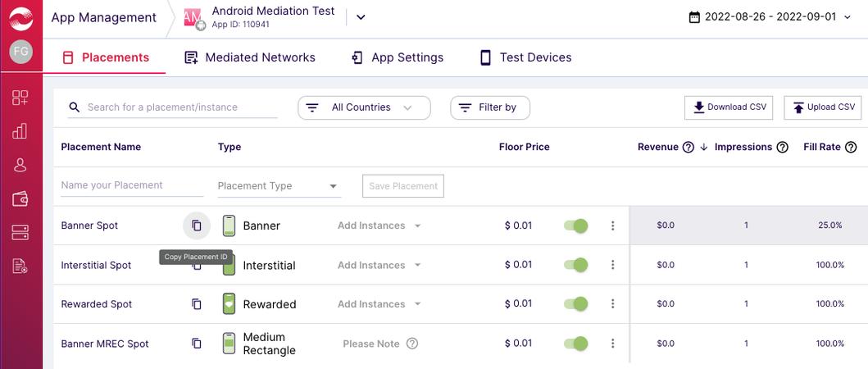
Task: Click the dashboard grid icon in the sidebar
Action: pos(20,98)
